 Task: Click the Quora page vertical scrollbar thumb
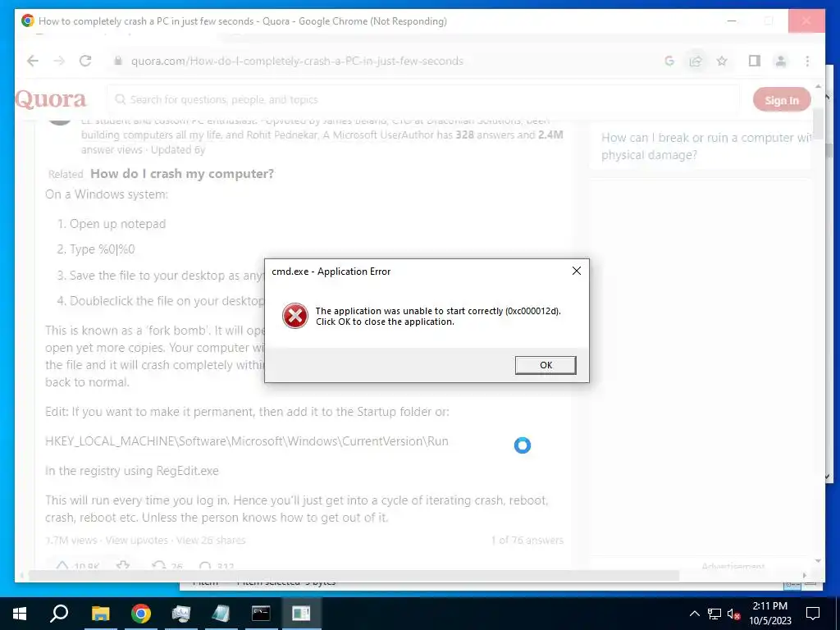[818, 125]
